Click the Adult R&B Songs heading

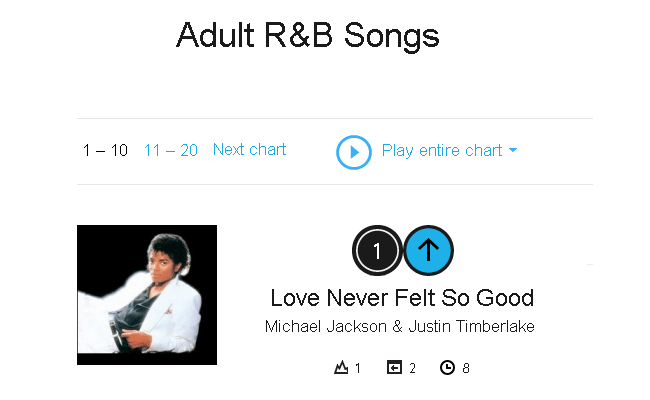click(308, 36)
